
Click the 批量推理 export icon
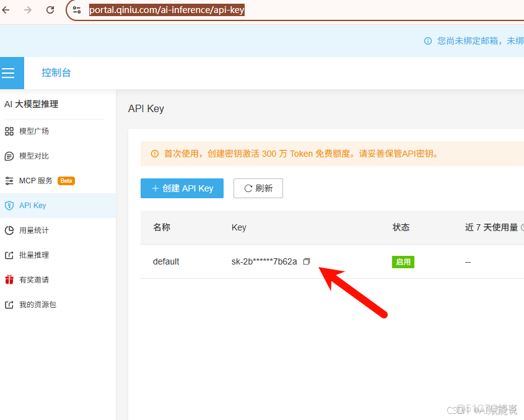[9, 255]
